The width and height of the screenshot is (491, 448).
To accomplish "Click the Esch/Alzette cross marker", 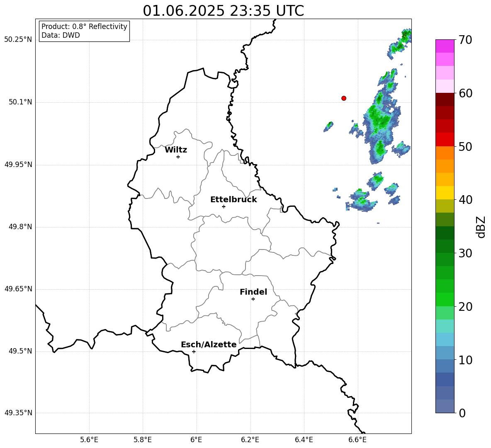I will (194, 351).
